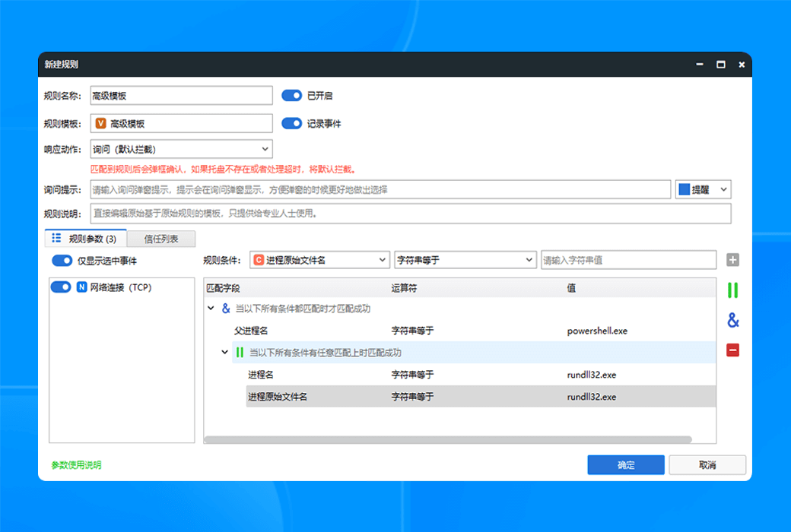Open the 字符串等于 operator dropdown
This screenshot has width=791, height=532.
pyautogui.click(x=465, y=260)
